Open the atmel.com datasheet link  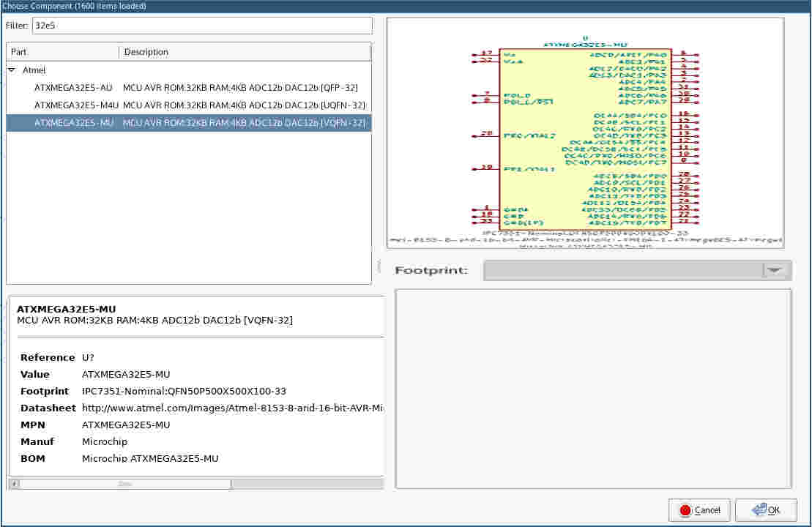233,408
